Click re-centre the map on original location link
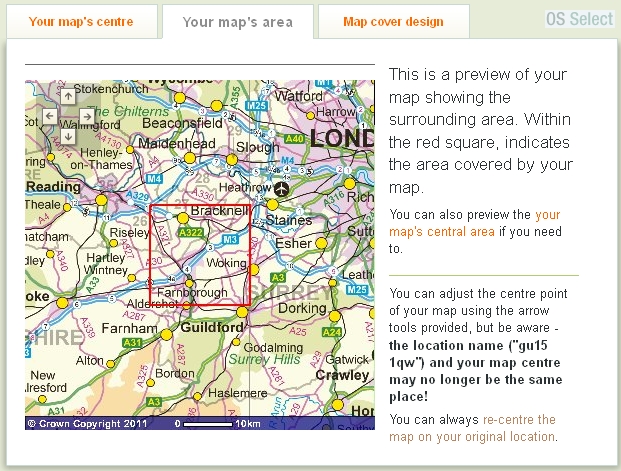 [x=473, y=428]
